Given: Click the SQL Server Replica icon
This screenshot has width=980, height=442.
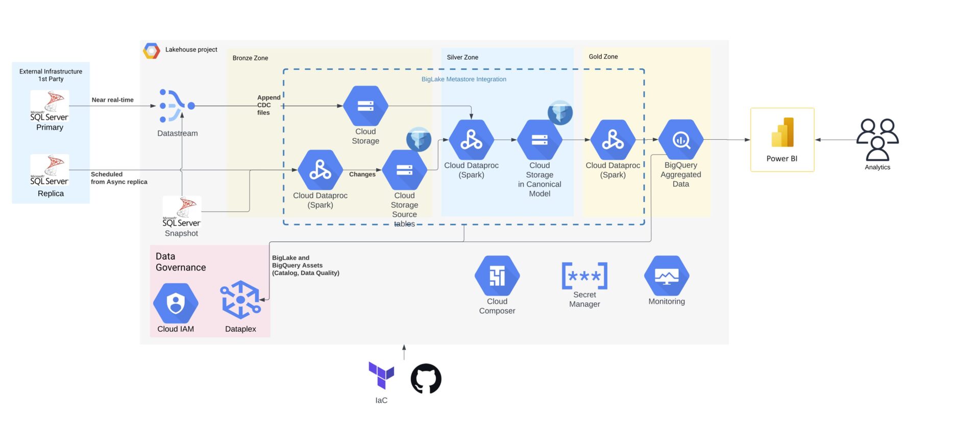Looking at the screenshot, I should pos(50,170).
